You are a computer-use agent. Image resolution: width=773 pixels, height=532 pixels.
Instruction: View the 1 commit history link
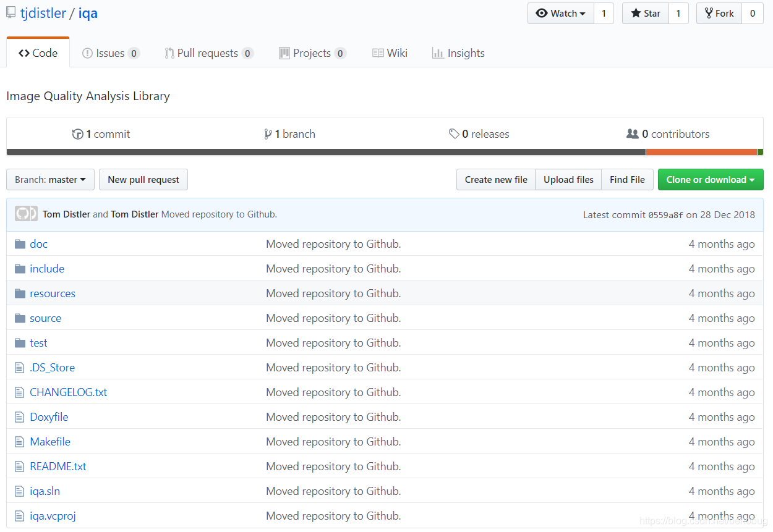(x=101, y=134)
